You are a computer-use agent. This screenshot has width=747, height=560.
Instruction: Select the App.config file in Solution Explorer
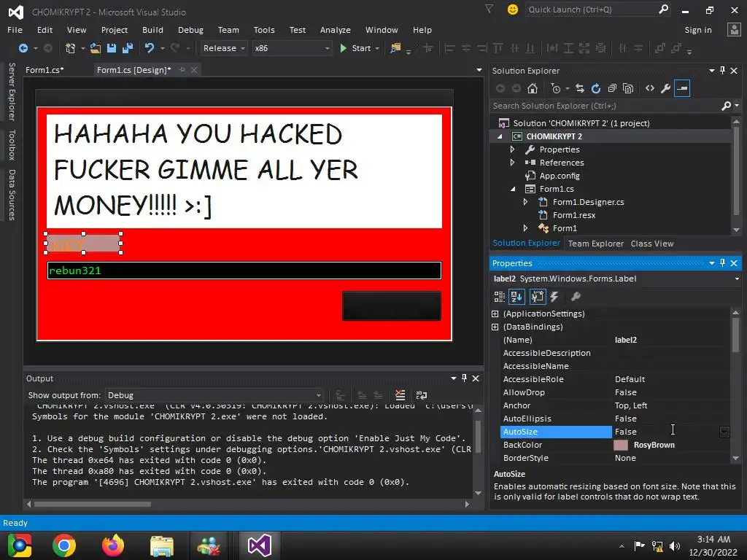[560, 176]
